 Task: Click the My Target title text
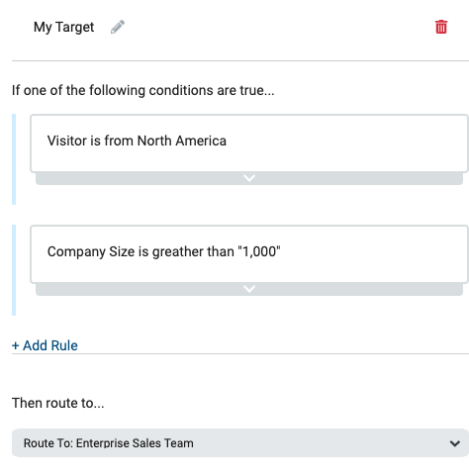click(63, 28)
